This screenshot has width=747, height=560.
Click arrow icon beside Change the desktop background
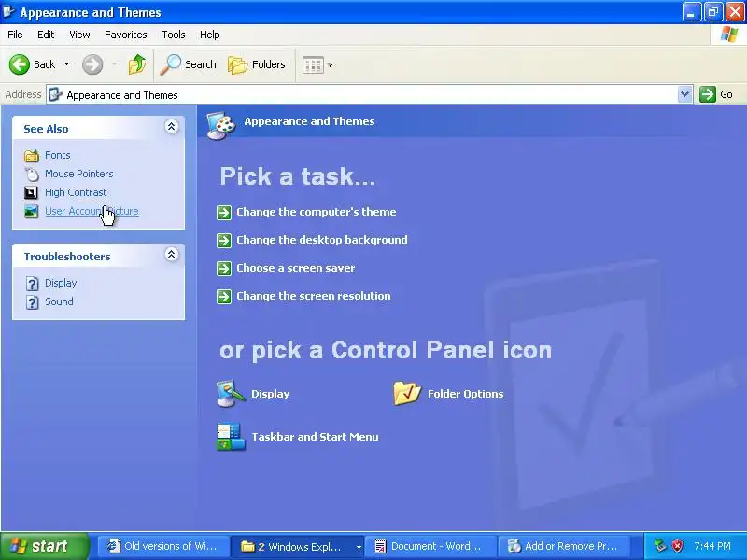point(224,241)
